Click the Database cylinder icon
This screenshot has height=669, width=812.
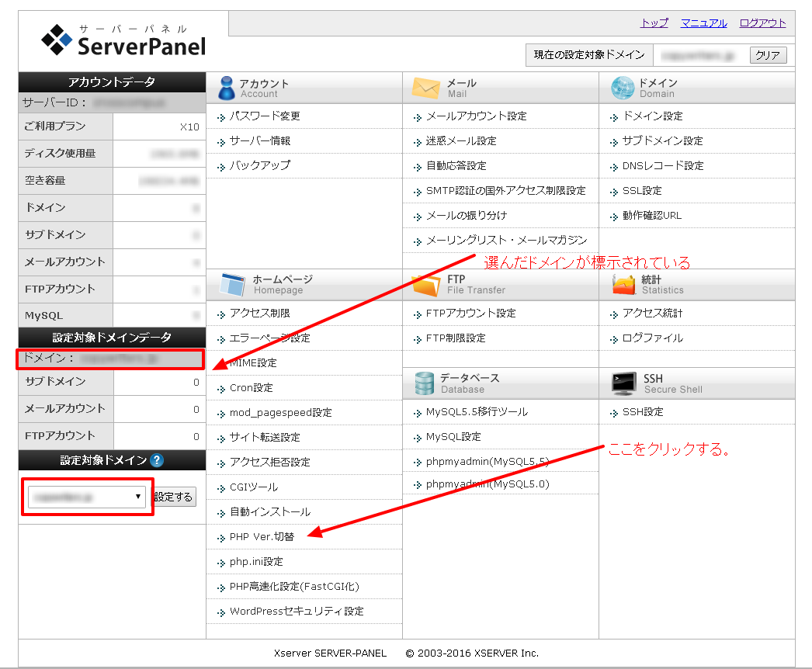click(425, 383)
